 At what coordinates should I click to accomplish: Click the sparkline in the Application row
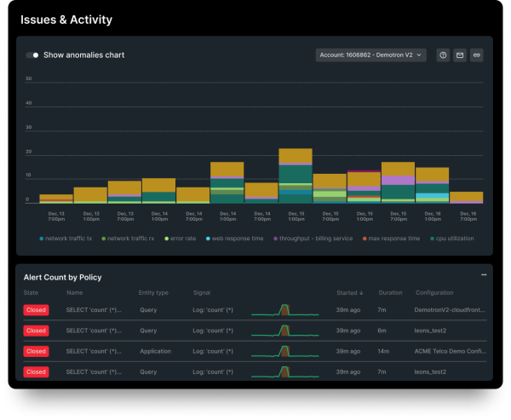tap(284, 351)
